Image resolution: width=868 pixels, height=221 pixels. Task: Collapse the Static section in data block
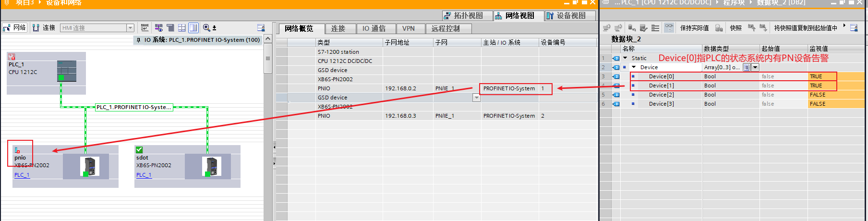[x=625, y=58]
